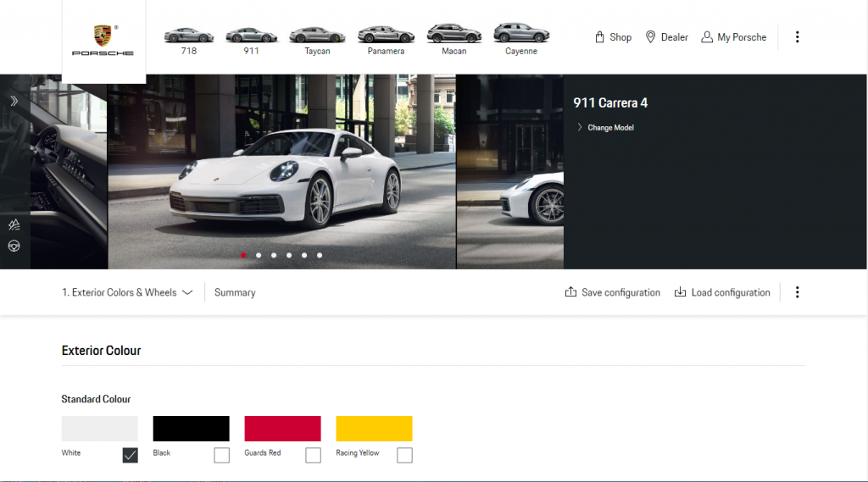Go to sixth carousel image dot
Screen dimensions: 868x482
point(320,255)
